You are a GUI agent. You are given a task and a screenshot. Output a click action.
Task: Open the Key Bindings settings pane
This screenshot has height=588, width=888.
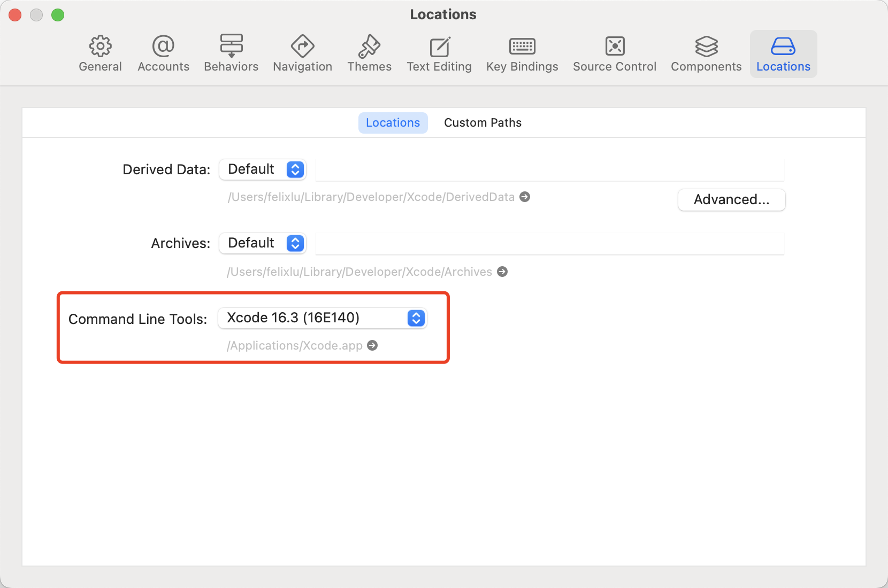tap(522, 54)
